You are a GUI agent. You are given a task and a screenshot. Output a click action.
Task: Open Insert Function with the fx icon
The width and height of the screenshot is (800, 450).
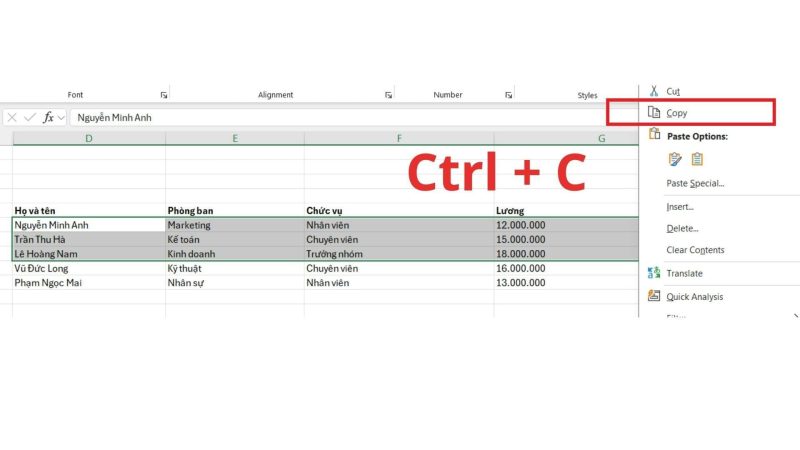pyautogui.click(x=48, y=118)
